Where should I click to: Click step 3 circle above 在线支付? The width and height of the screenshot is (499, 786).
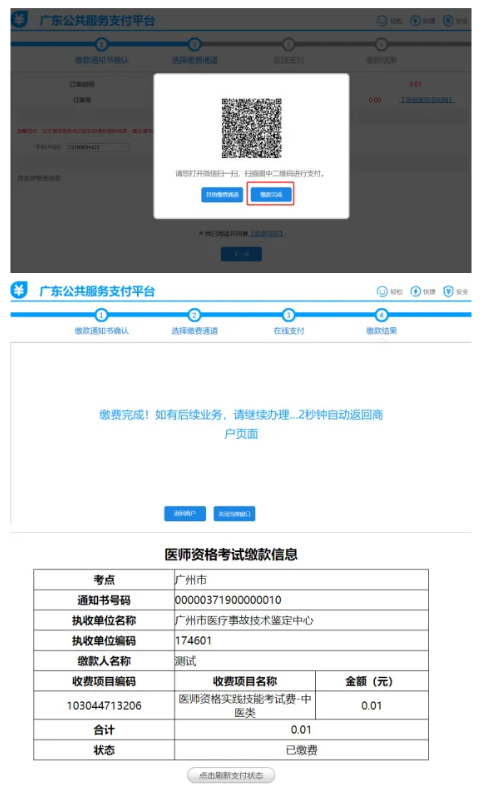click(288, 315)
